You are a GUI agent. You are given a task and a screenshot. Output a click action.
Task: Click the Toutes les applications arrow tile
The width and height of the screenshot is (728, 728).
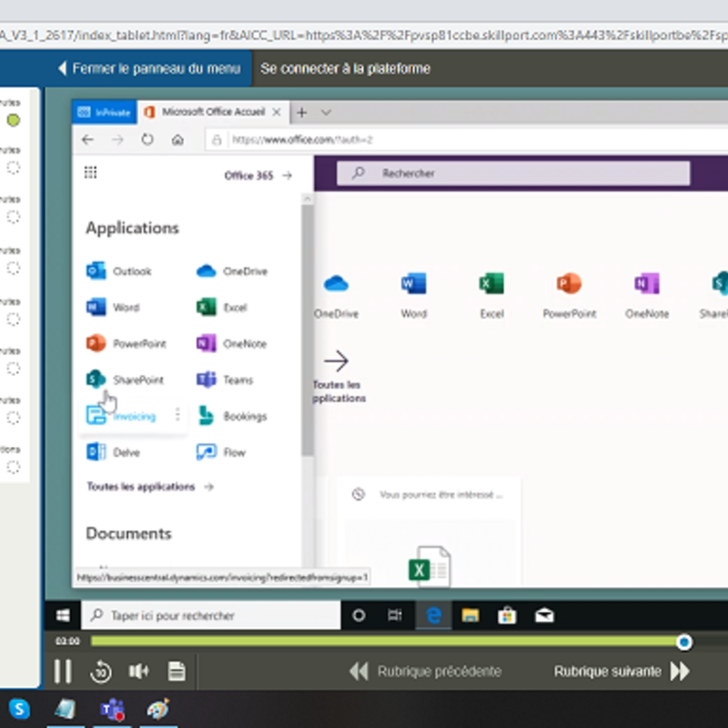point(338,377)
